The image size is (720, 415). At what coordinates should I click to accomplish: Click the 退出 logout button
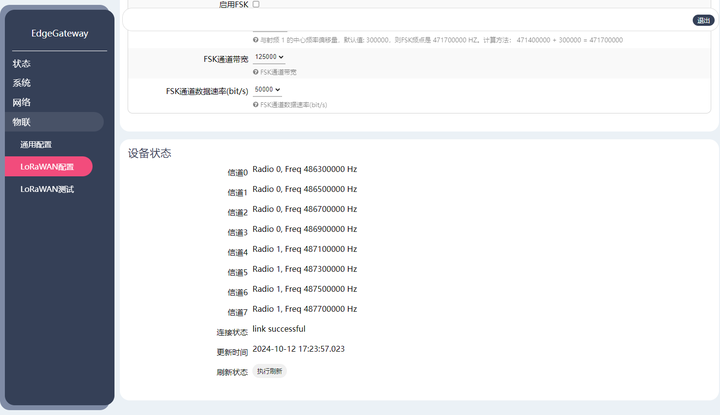coord(703,20)
